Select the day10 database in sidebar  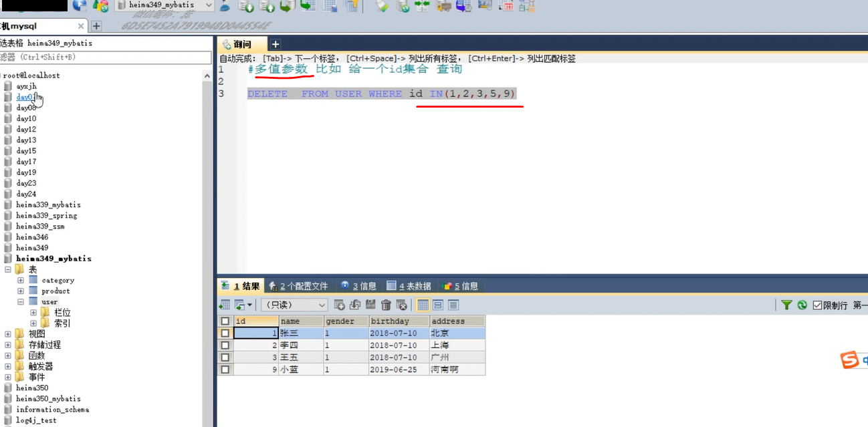[x=26, y=118]
